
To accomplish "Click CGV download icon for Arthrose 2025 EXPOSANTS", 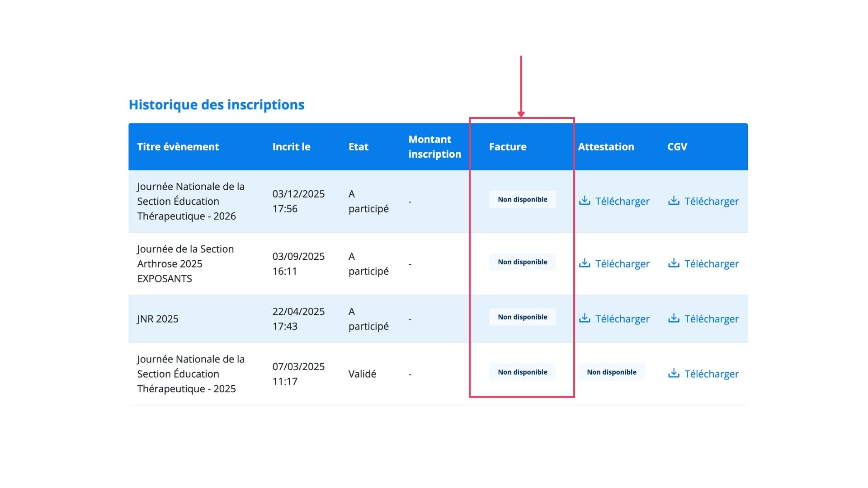I will click(674, 263).
